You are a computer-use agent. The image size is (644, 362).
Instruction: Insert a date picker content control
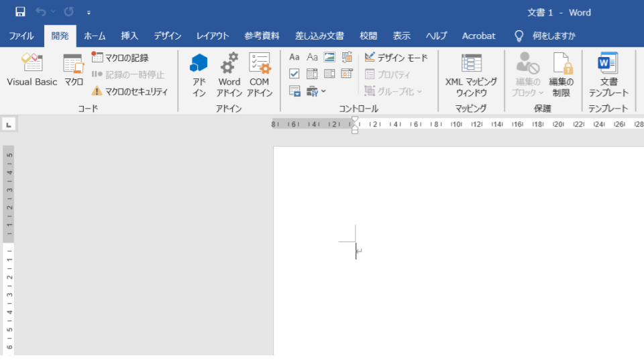(347, 74)
